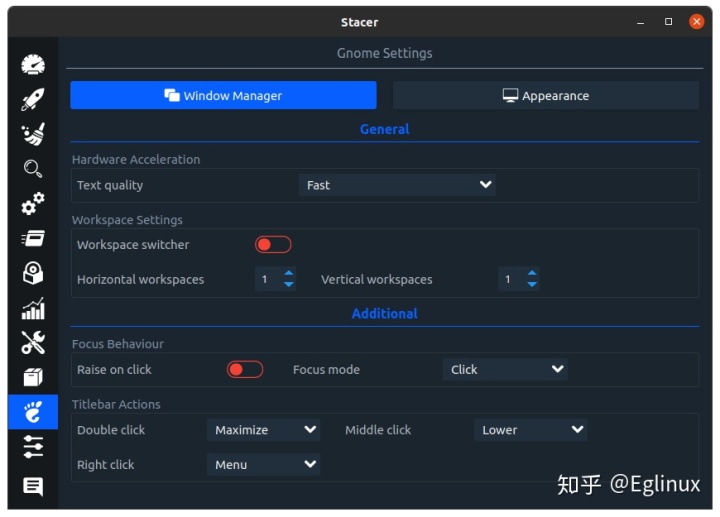Open Feedback chat bubble icon
Image resolution: width=720 pixels, height=517 pixels.
pyautogui.click(x=33, y=486)
